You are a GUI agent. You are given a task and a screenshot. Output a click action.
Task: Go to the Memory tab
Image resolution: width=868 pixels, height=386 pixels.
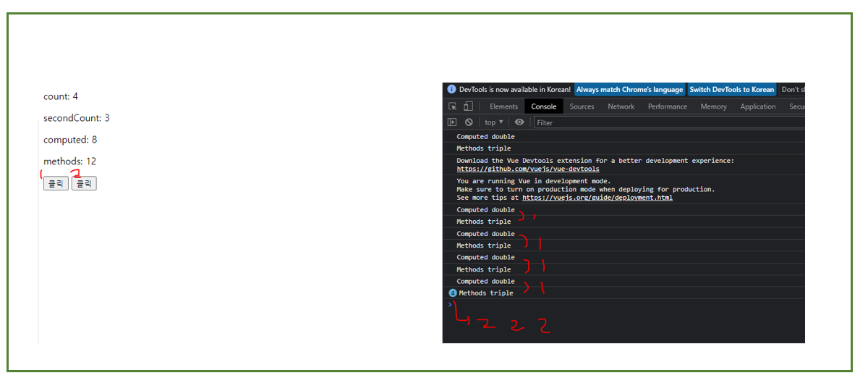[713, 106]
